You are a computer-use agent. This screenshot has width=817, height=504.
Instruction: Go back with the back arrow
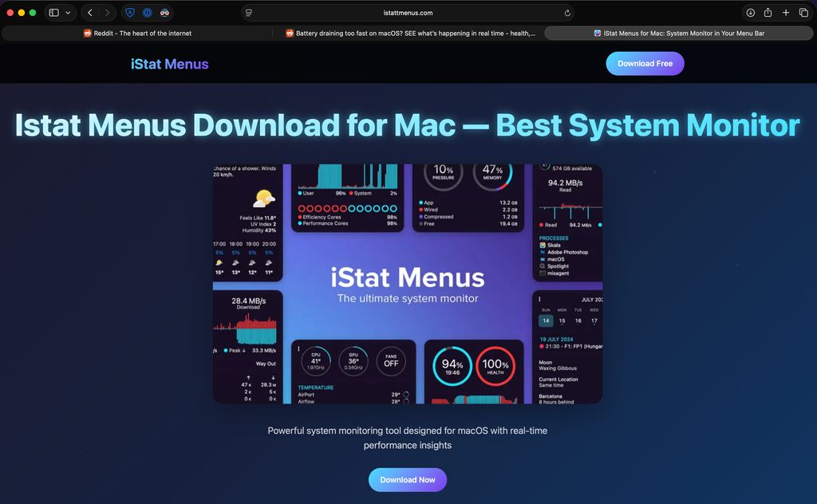89,13
